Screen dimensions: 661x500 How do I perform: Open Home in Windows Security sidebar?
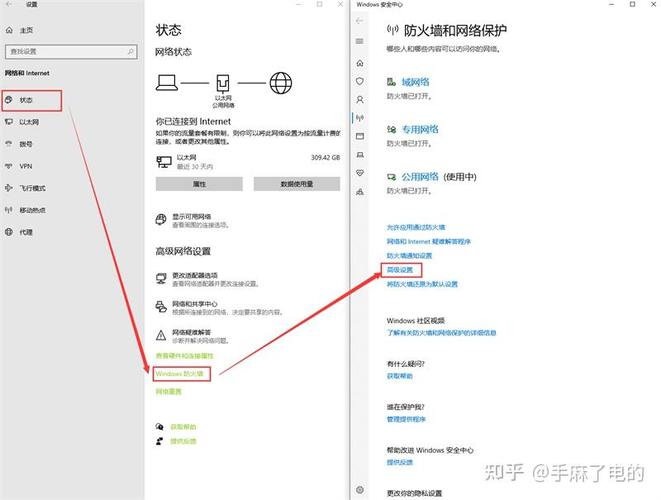coord(360,63)
